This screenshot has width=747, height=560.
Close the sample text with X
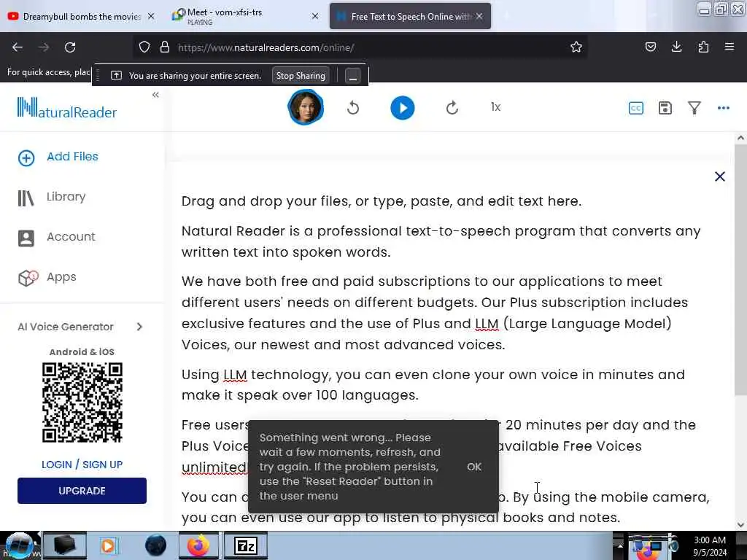pos(720,176)
